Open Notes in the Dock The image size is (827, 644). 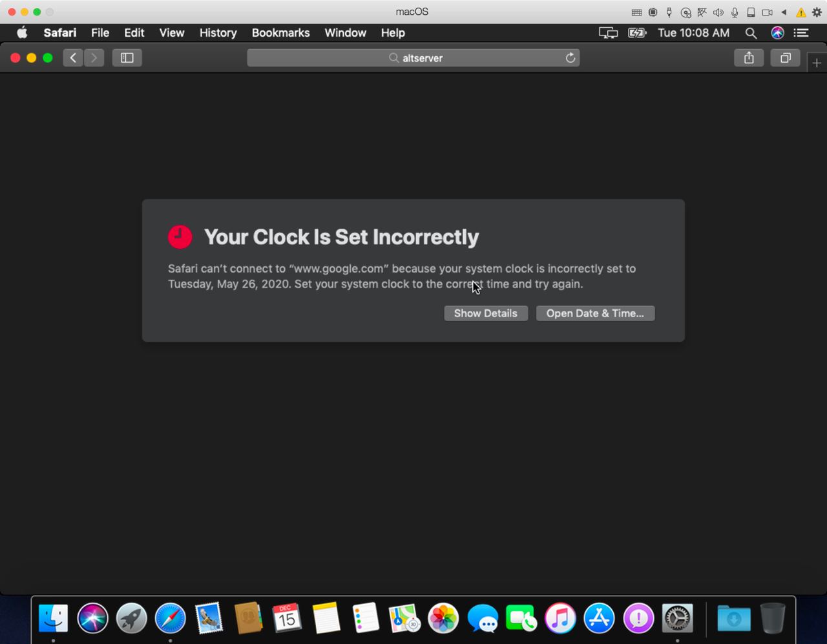pyautogui.click(x=327, y=619)
